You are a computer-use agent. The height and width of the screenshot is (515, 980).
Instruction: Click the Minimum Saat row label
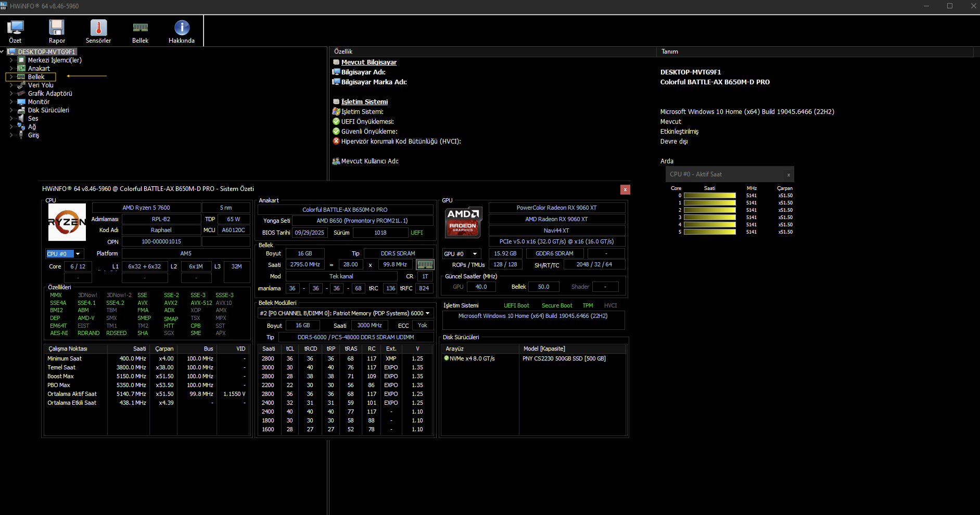point(65,358)
